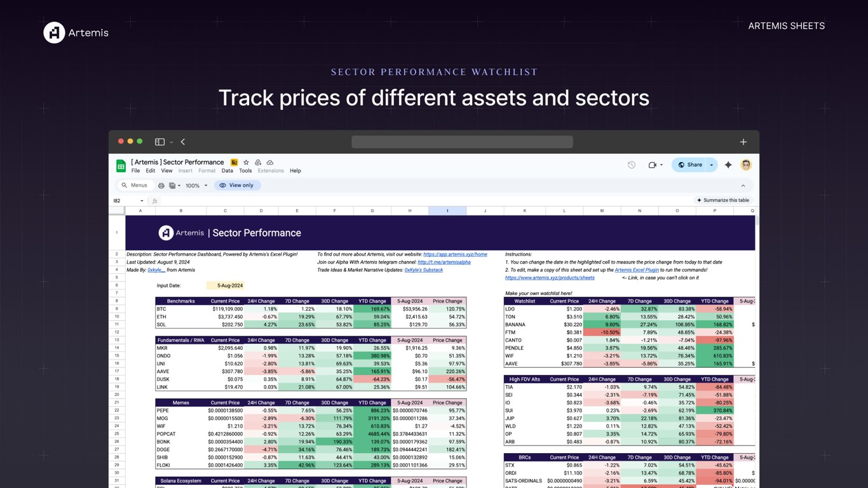Click the yellow sharing restricted badge icon
868x488 pixels.
tap(234, 162)
